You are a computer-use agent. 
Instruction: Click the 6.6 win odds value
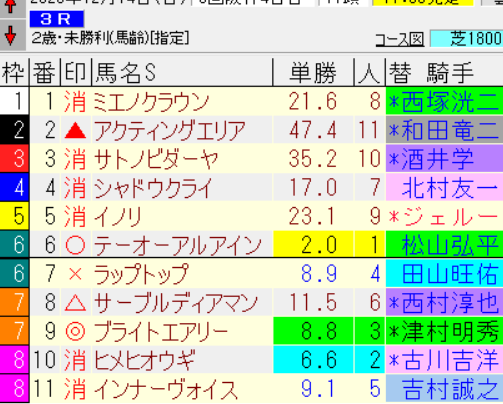(319, 360)
